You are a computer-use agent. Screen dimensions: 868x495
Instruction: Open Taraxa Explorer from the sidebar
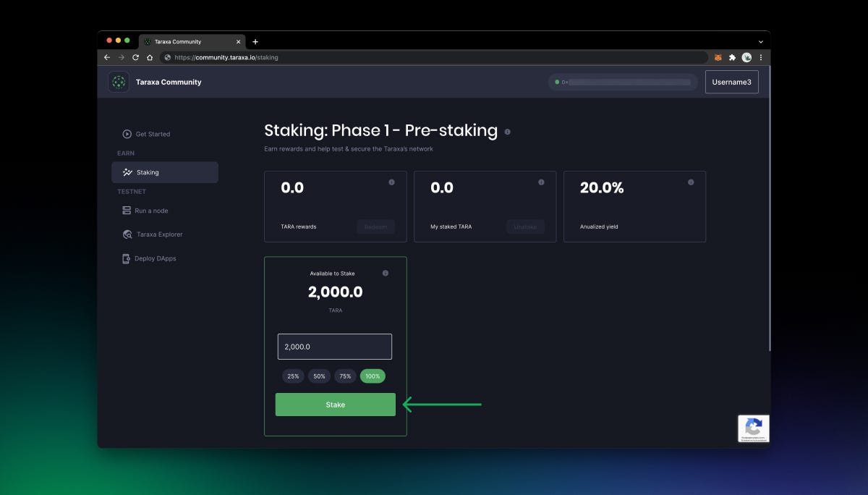pyautogui.click(x=153, y=234)
